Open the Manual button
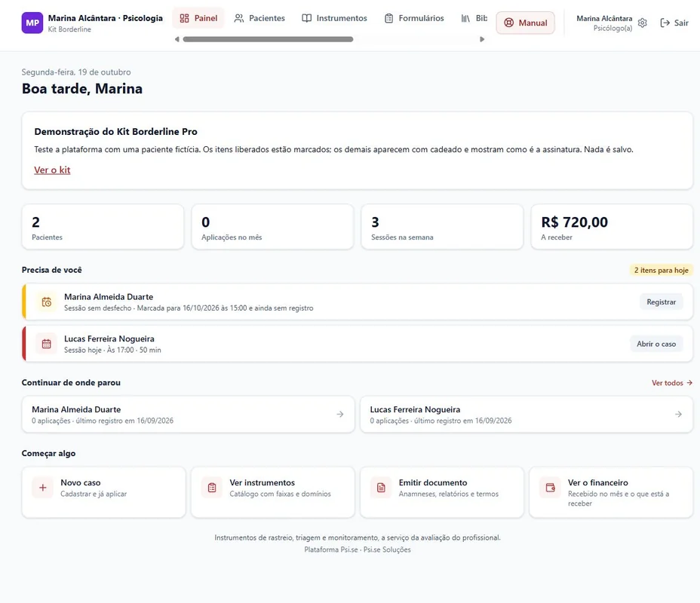 [x=526, y=23]
